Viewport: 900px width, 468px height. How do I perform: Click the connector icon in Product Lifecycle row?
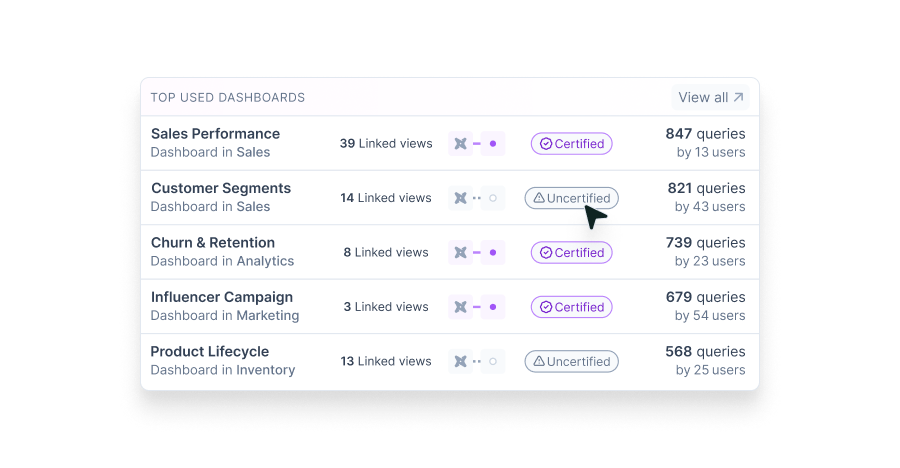pos(460,361)
